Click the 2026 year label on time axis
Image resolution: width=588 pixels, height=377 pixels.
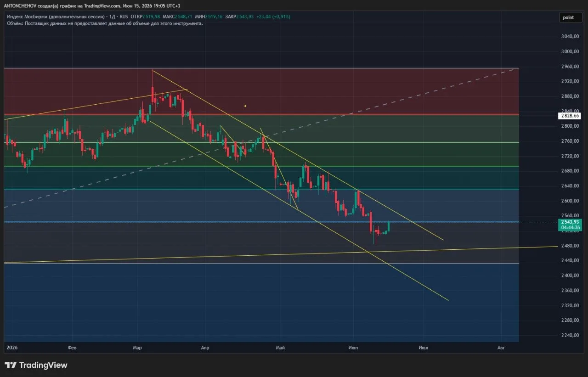[x=11, y=348]
